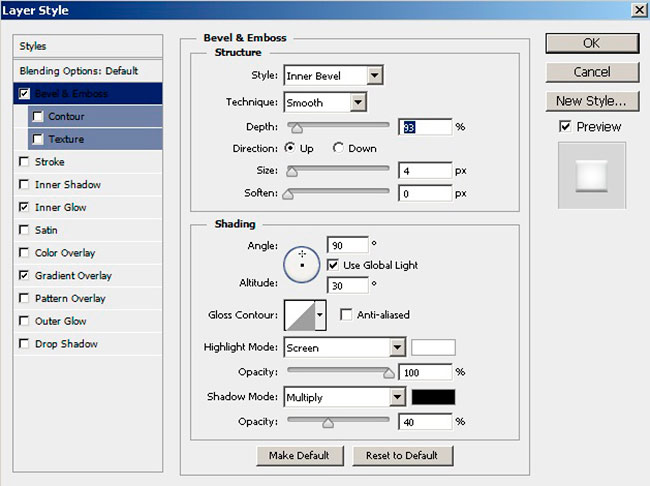Check the Outer Glow checkbox
The width and height of the screenshot is (650, 486).
pos(24,321)
